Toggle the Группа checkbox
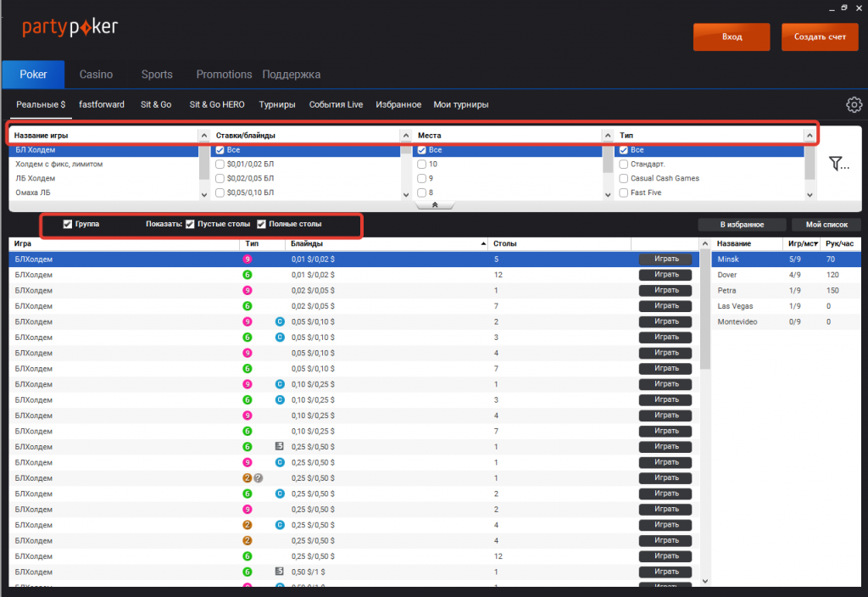868x597 pixels. click(x=68, y=225)
